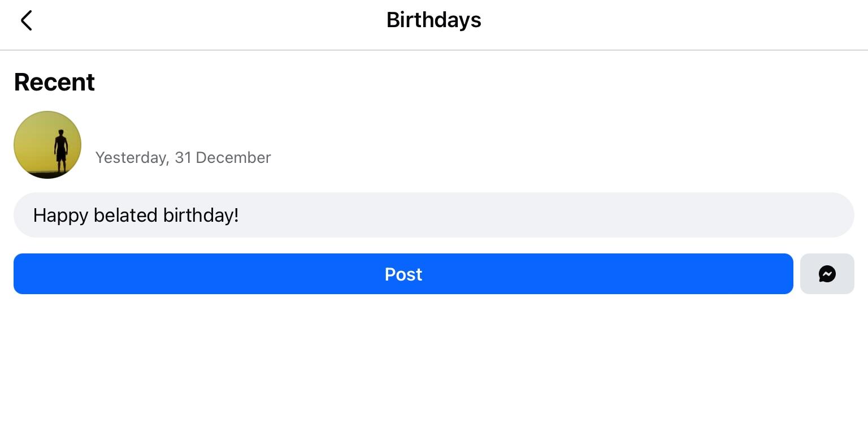The width and height of the screenshot is (868, 422).
Task: Tap the yellow sunset avatar
Action: coord(47,145)
